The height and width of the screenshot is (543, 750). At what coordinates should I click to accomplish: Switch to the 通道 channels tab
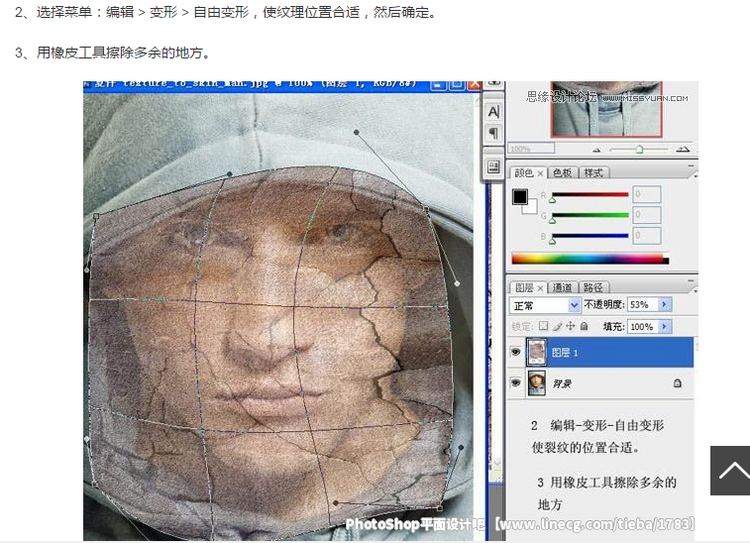click(562, 287)
